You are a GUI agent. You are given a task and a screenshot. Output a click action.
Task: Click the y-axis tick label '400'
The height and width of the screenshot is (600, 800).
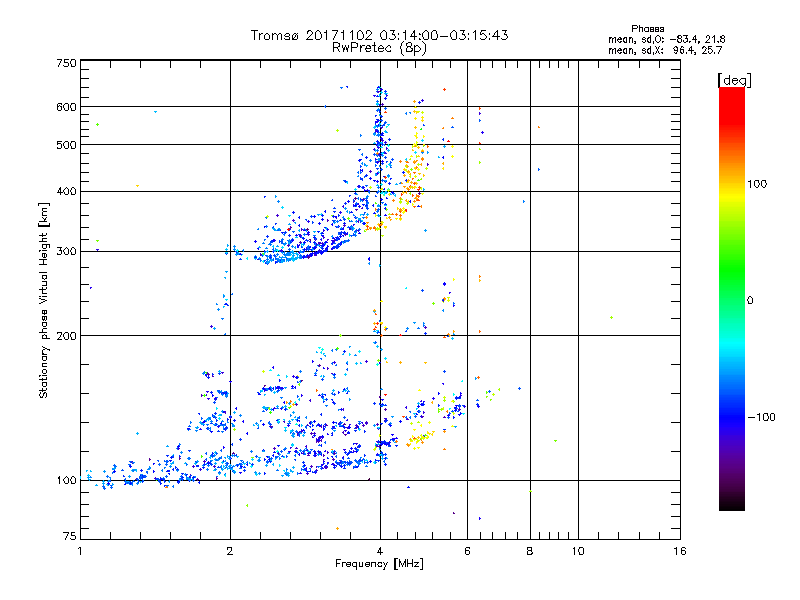pyautogui.click(x=67, y=192)
